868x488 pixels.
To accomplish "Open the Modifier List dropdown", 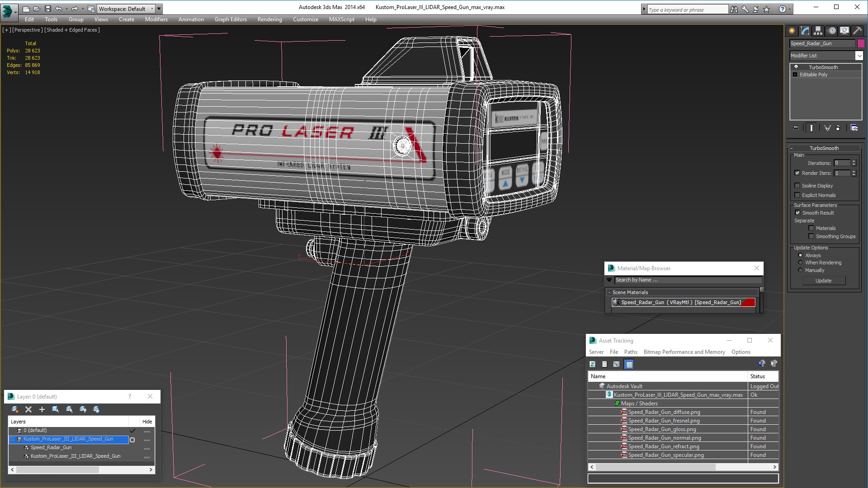I will pyautogui.click(x=859, y=56).
